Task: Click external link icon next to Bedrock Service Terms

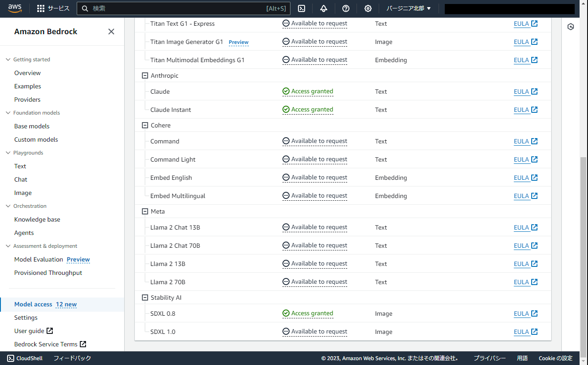Action: point(83,344)
